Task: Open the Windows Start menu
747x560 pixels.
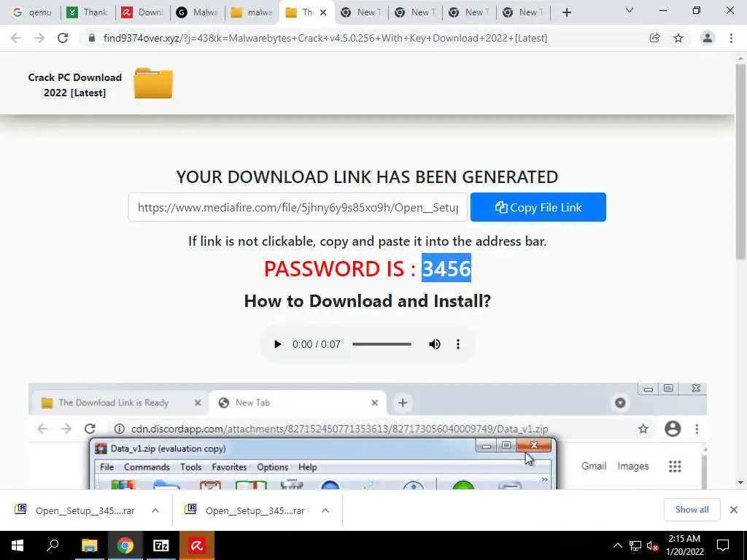Action: point(18,545)
